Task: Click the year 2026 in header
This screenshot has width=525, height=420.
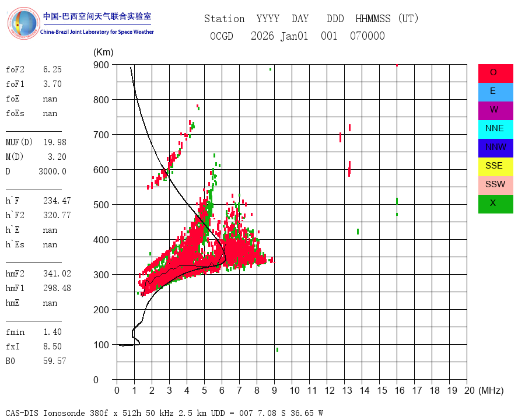Action: 262,36
